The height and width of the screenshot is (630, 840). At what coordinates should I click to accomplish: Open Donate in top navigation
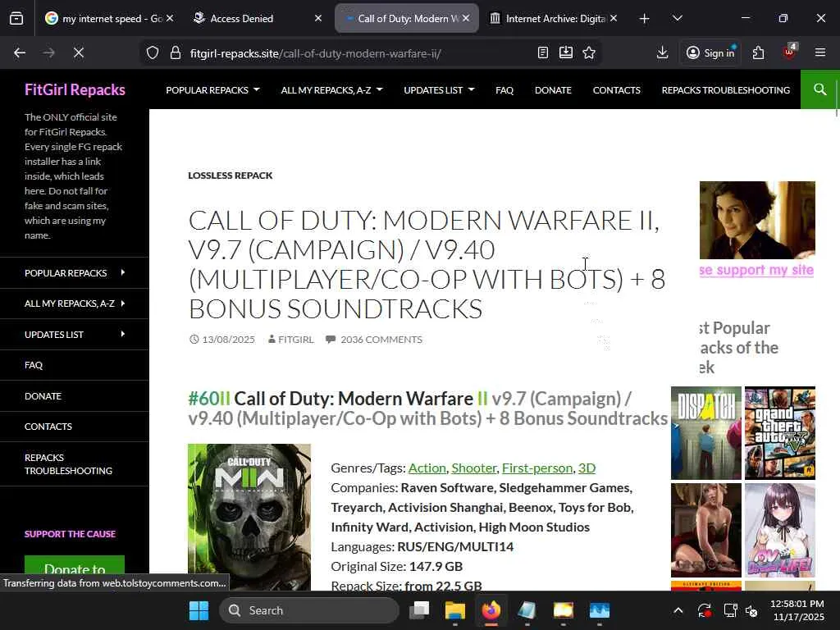tap(553, 90)
